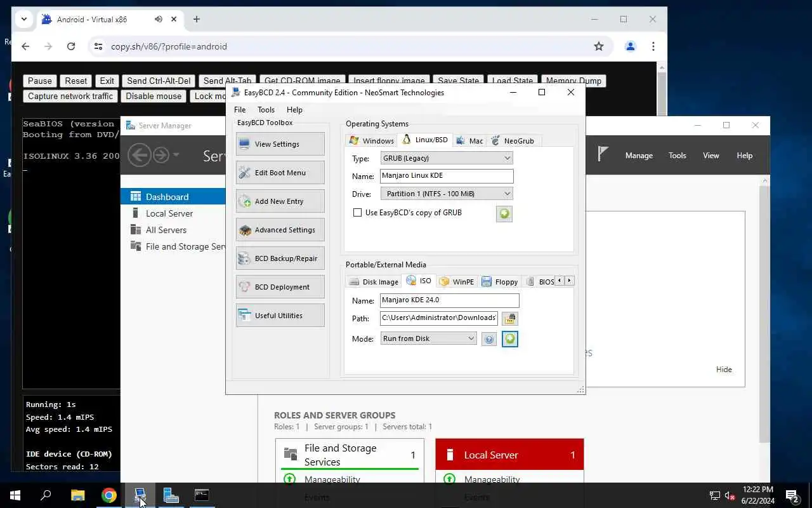
Task: Click Send Ctrl-Alt-Del button
Action: click(x=159, y=81)
